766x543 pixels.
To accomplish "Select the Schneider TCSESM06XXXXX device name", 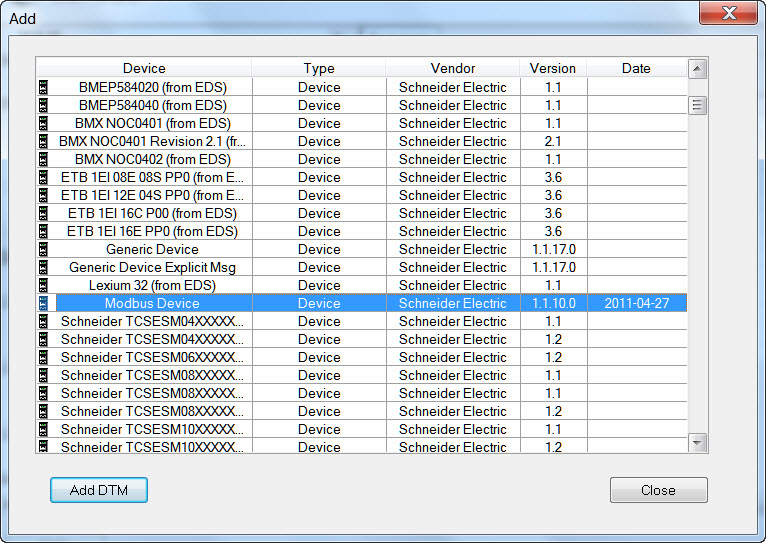I will (x=152, y=357).
